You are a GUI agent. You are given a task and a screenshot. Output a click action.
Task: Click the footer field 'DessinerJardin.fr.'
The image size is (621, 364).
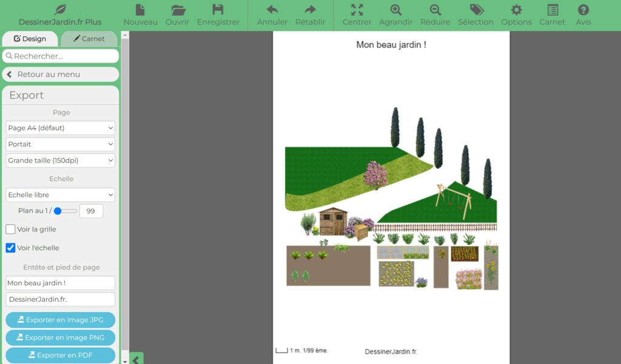[x=61, y=299]
